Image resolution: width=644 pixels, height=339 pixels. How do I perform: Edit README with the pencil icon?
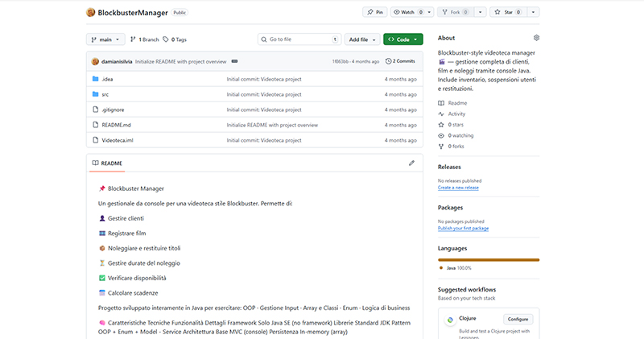tap(411, 163)
